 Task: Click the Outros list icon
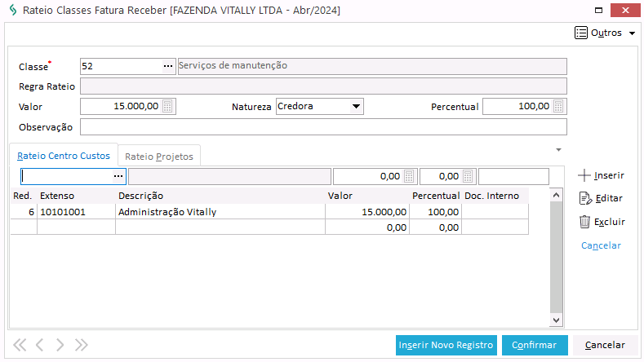[581, 33]
